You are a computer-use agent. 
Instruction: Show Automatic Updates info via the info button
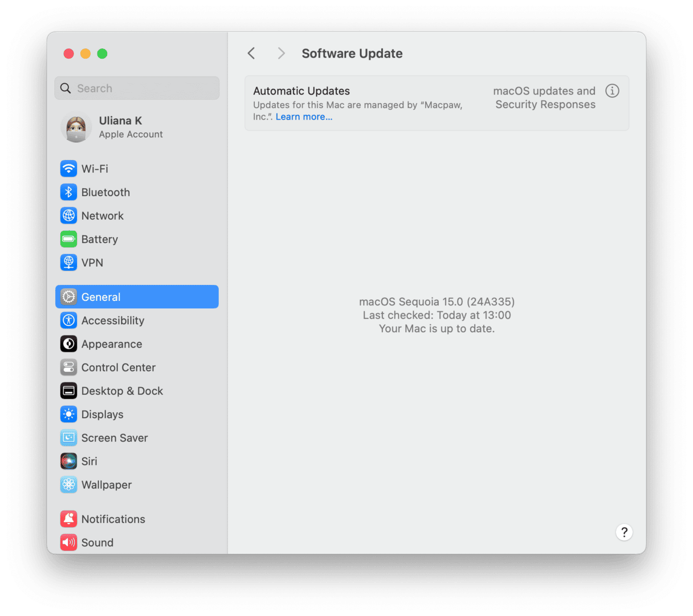pyautogui.click(x=612, y=91)
